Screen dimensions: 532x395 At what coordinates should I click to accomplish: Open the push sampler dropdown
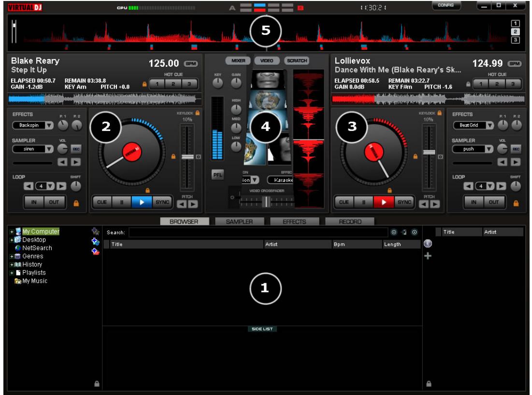coord(489,149)
